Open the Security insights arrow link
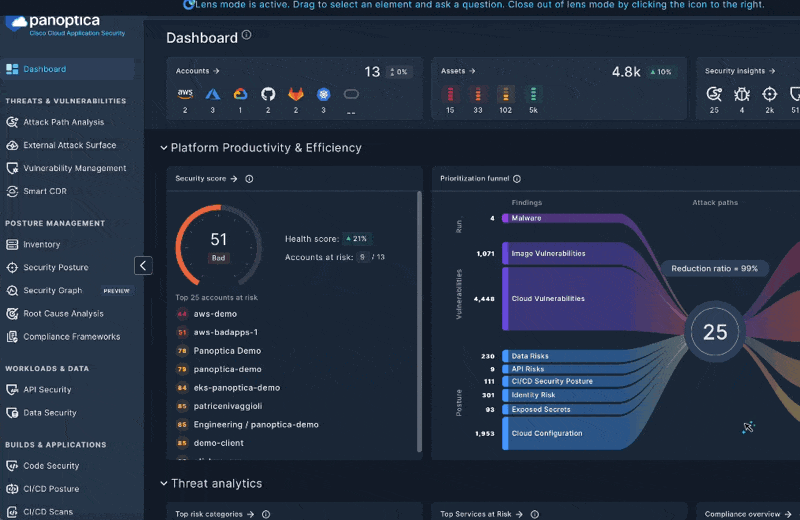 [x=740, y=71]
